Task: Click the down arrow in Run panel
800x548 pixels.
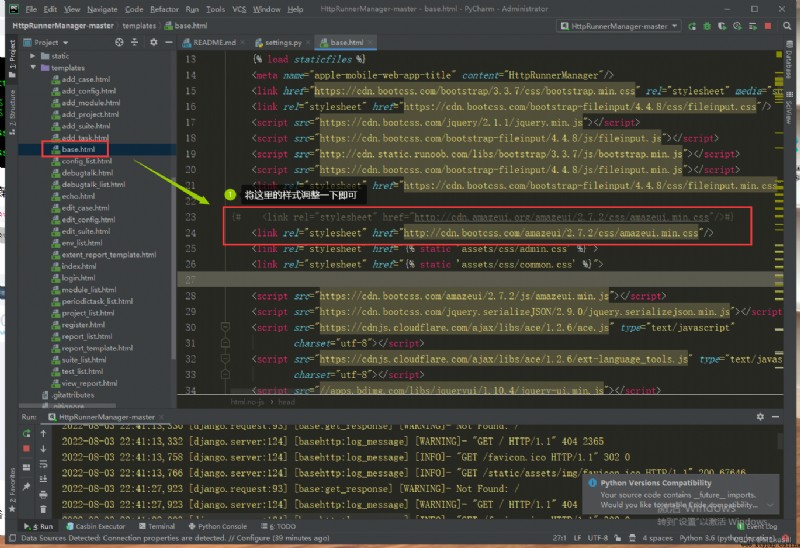Action: (x=43, y=449)
